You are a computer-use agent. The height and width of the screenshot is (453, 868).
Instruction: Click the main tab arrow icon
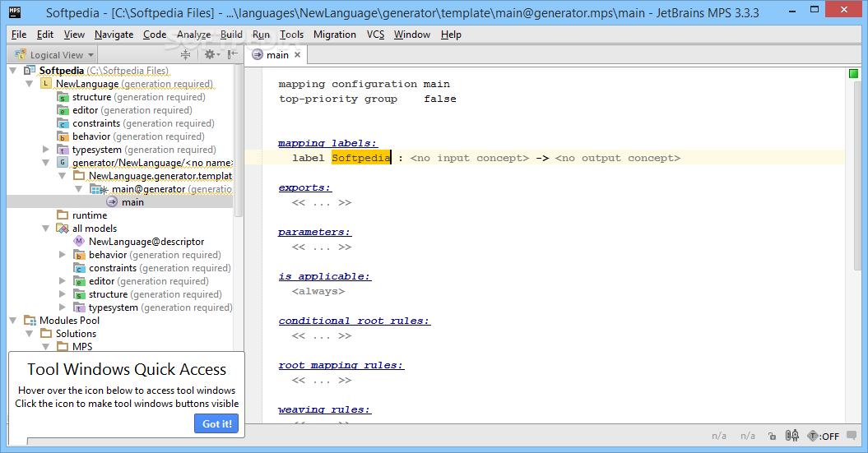(258, 55)
